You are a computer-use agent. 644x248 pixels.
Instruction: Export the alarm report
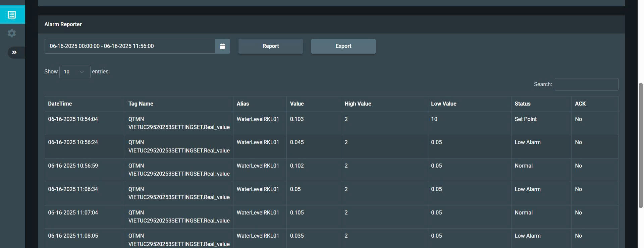[343, 46]
